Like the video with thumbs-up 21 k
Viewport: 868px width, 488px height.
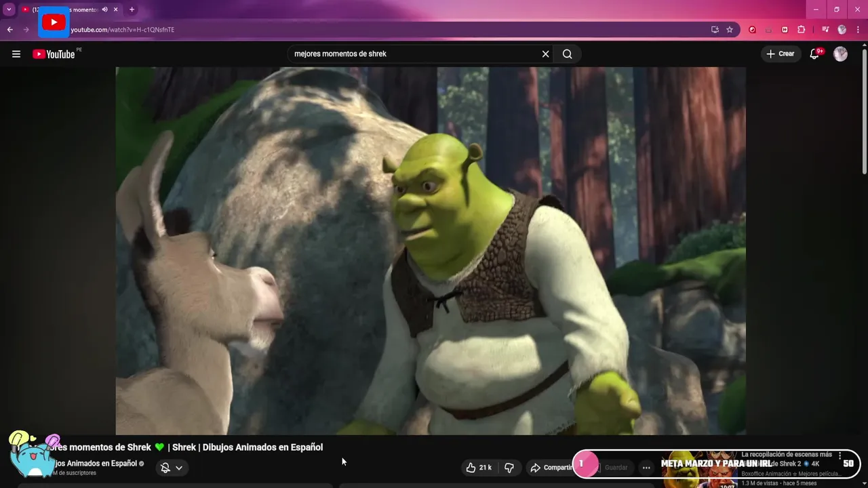(x=479, y=468)
